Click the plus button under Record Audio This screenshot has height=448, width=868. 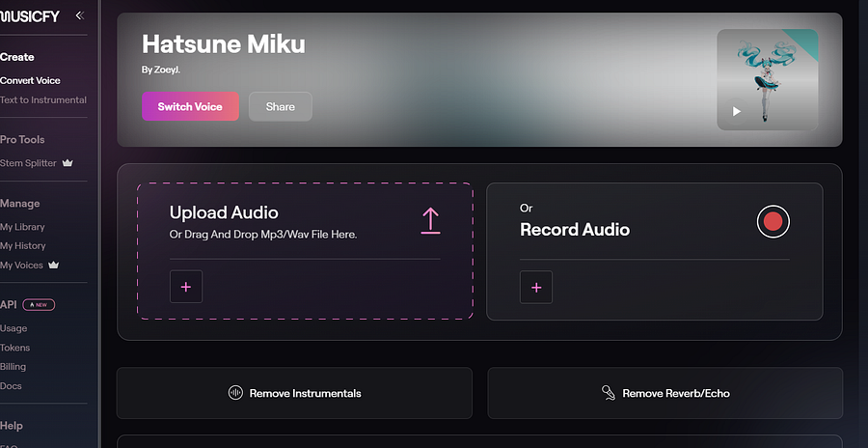point(536,287)
